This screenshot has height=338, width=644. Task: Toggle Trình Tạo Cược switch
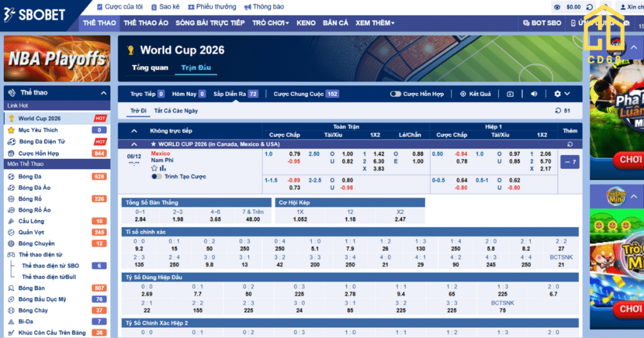(157, 177)
